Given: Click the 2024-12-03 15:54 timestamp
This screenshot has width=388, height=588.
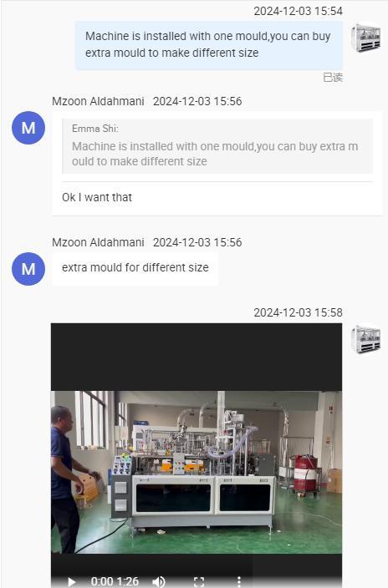Looking at the screenshot, I should (299, 11).
